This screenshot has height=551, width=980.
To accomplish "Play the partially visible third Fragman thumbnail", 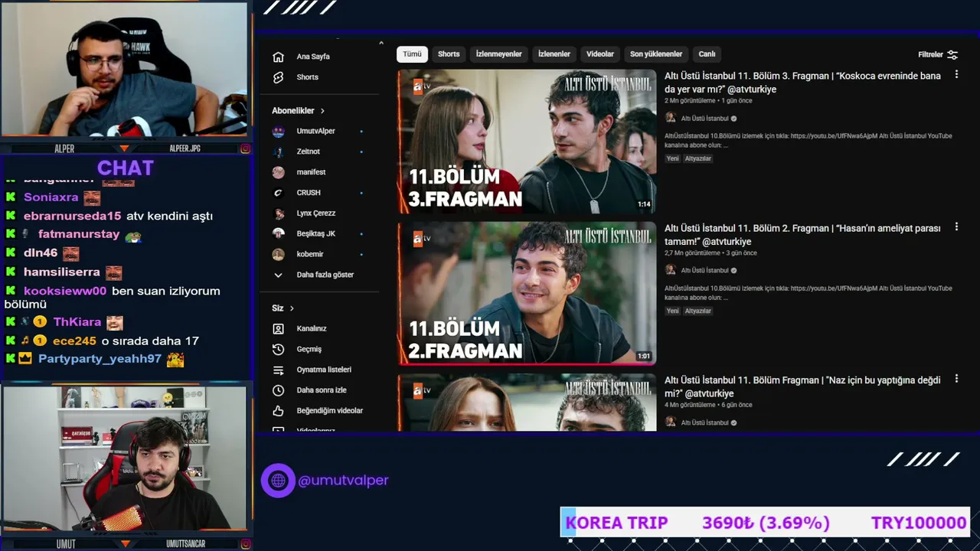I will pos(527,403).
